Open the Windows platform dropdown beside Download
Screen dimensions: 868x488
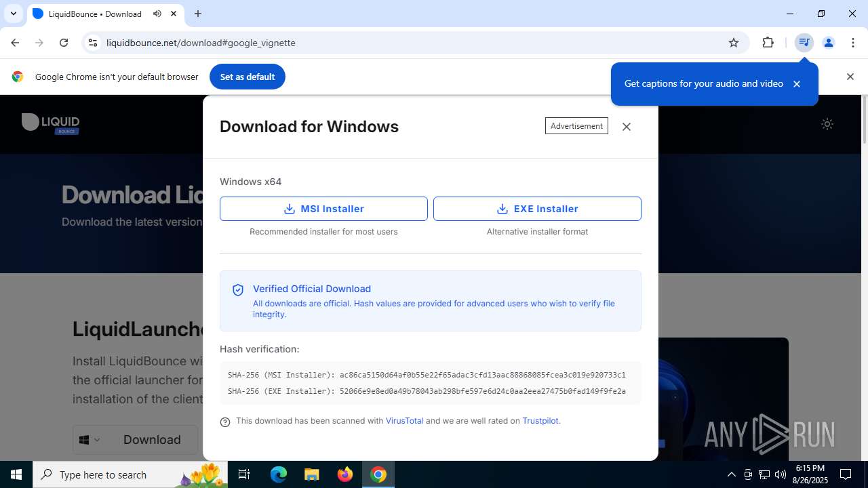[x=90, y=440]
